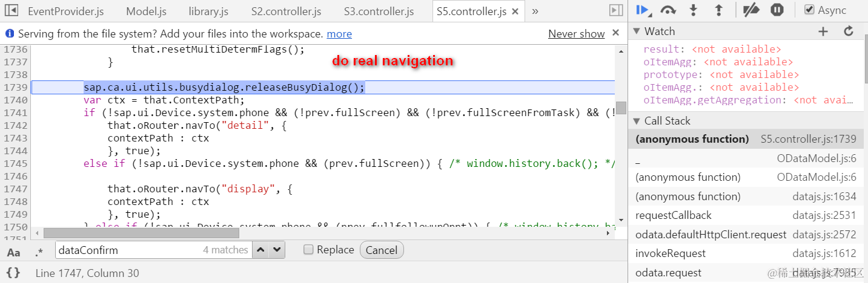This screenshot has height=283, width=868.
Task: Pretty print source with braces icon
Action: click(x=13, y=273)
